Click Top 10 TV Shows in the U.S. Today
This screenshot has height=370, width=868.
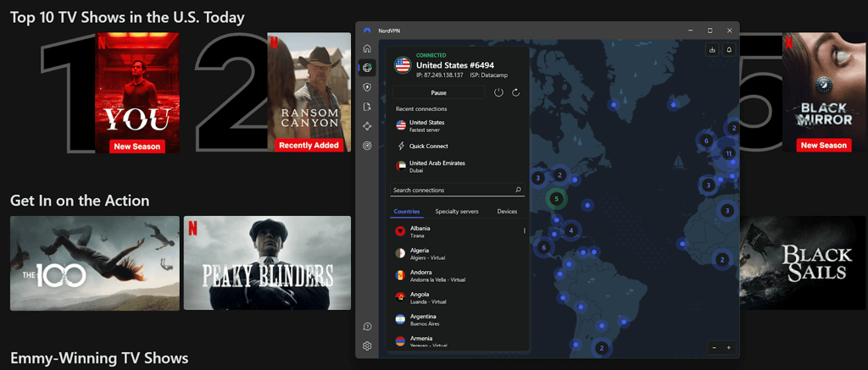click(x=127, y=18)
